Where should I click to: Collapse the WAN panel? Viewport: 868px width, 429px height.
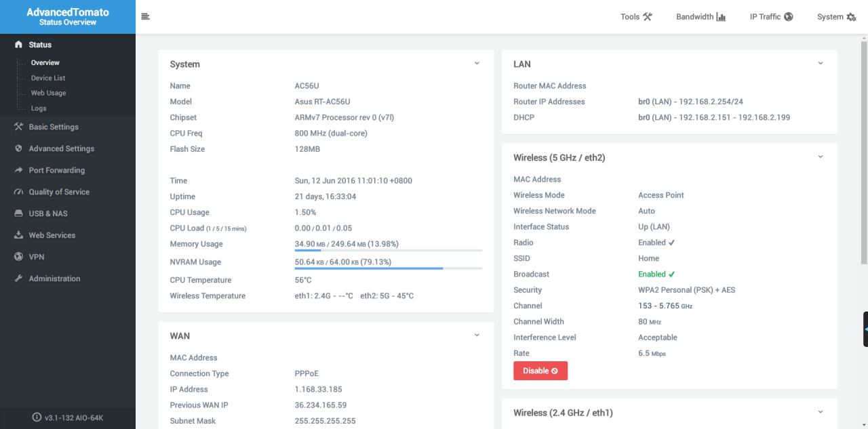click(x=477, y=335)
